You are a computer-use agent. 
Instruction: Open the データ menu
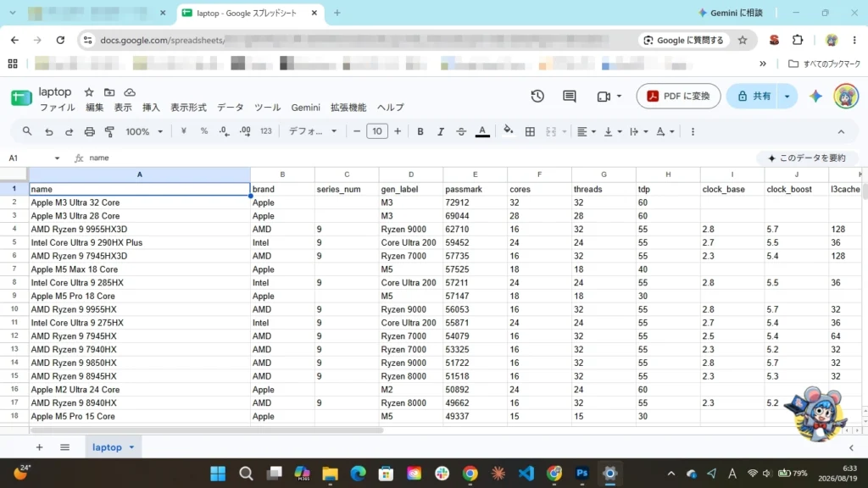point(231,108)
